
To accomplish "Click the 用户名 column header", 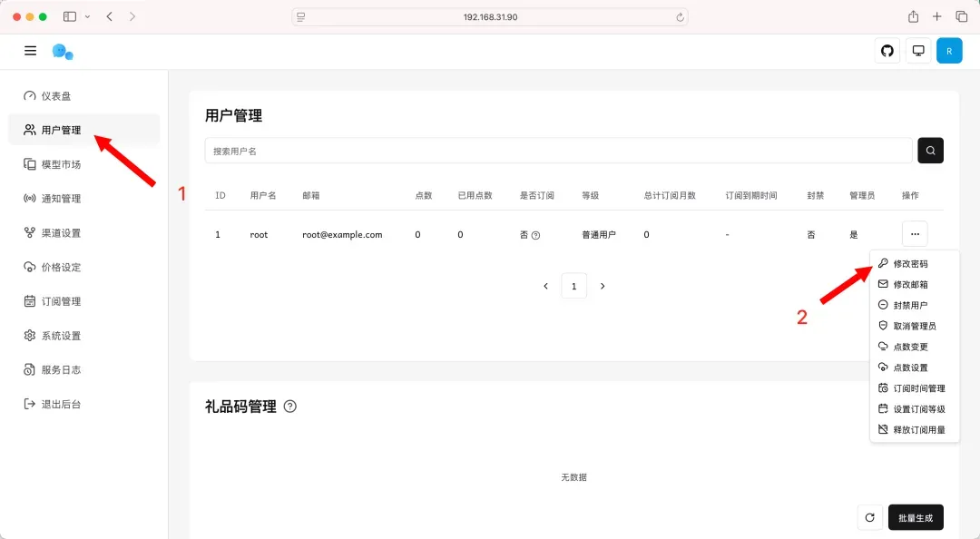I will tap(263, 195).
